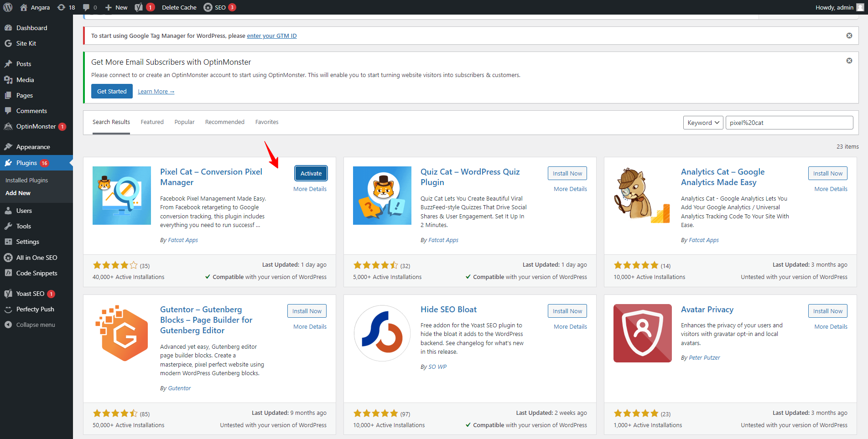Collapse the admin sidebar menu
The width and height of the screenshot is (868, 439).
(36, 325)
